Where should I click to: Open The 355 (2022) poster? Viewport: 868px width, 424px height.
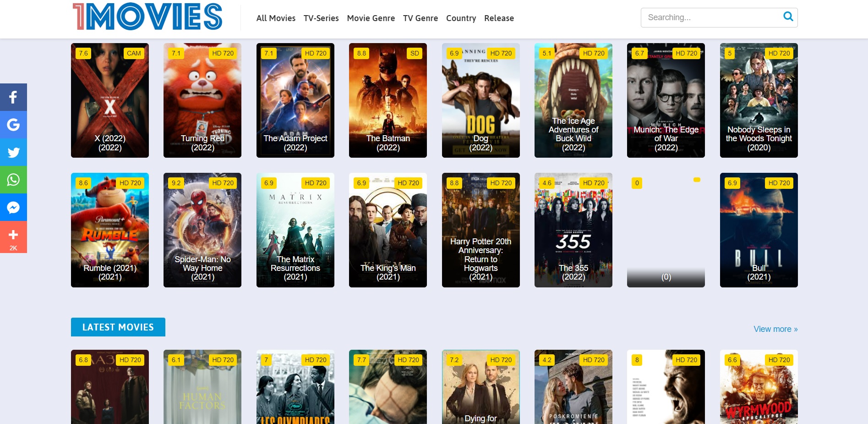pyautogui.click(x=573, y=230)
